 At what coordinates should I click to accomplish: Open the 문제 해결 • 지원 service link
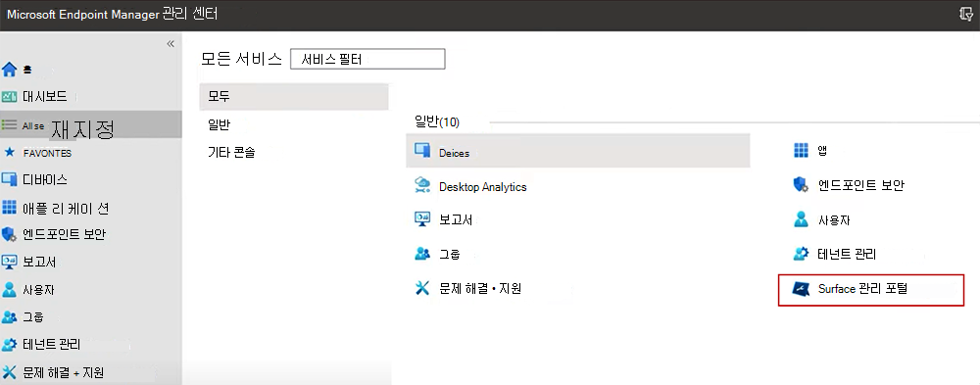[480, 288]
